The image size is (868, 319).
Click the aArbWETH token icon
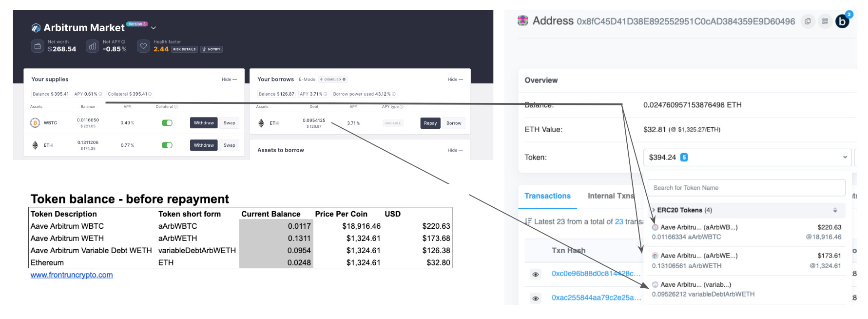[655, 256]
